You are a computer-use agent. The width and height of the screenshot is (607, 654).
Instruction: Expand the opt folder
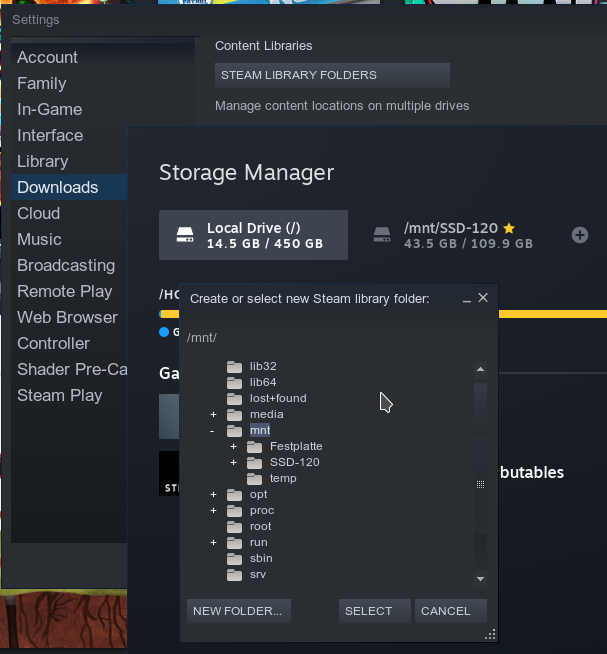pos(214,495)
